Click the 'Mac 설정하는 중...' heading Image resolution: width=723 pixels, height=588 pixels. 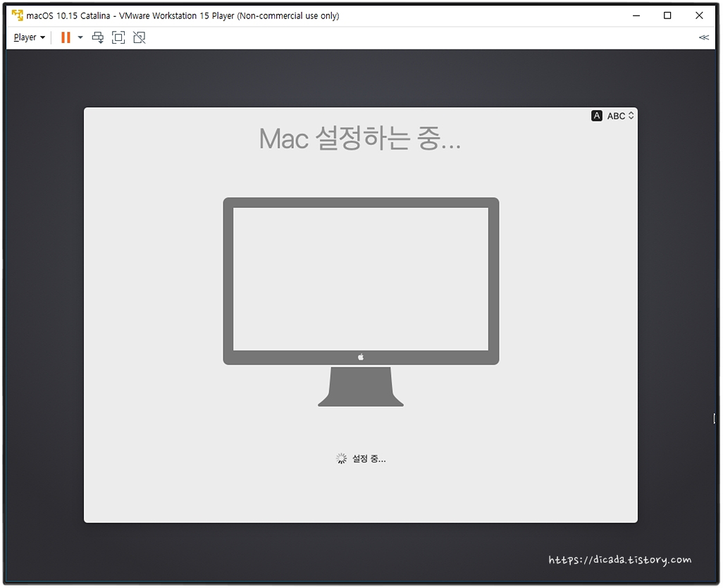[360, 139]
